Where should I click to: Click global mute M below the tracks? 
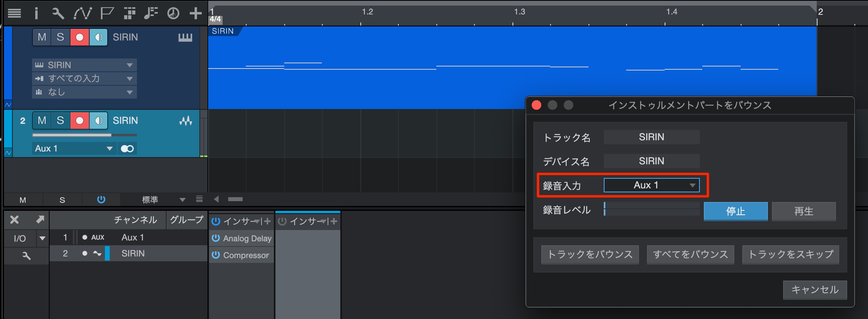coord(23,200)
